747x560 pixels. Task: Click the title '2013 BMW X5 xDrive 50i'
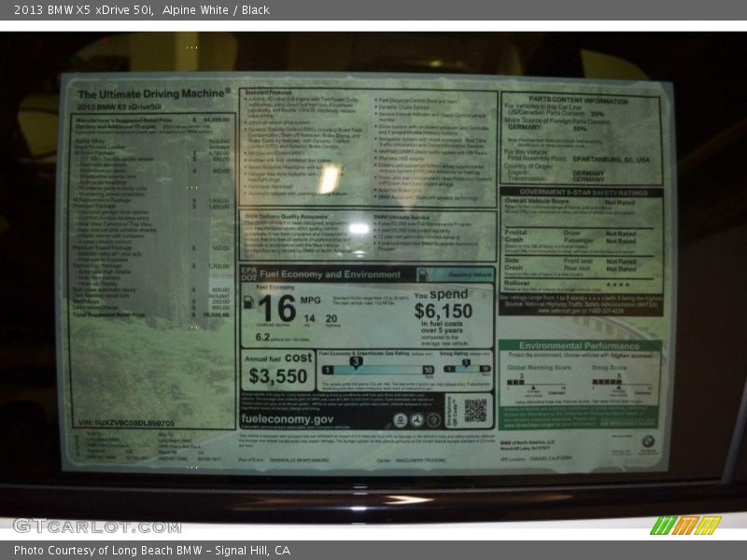click(x=84, y=10)
